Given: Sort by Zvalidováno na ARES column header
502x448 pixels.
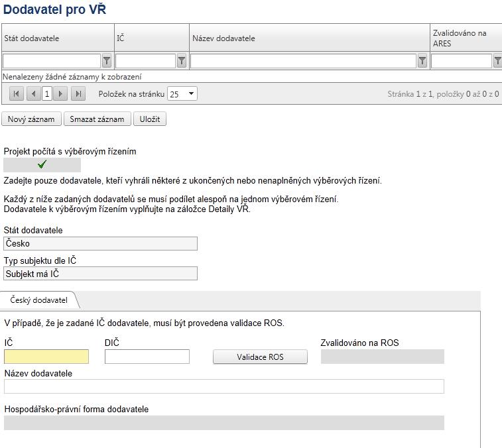Looking at the screenshot, I should pyautogui.click(x=466, y=38).
